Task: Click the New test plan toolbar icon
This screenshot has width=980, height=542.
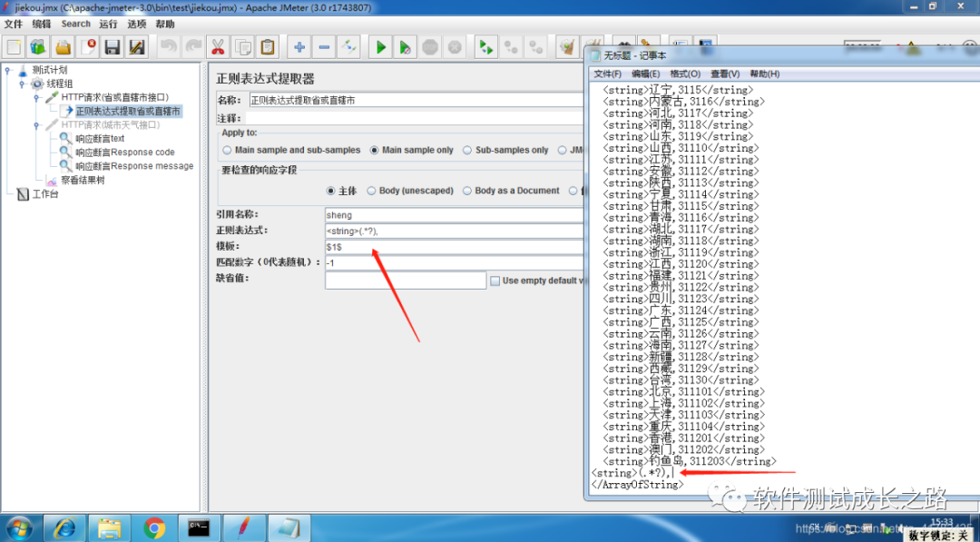Action: tap(15, 47)
